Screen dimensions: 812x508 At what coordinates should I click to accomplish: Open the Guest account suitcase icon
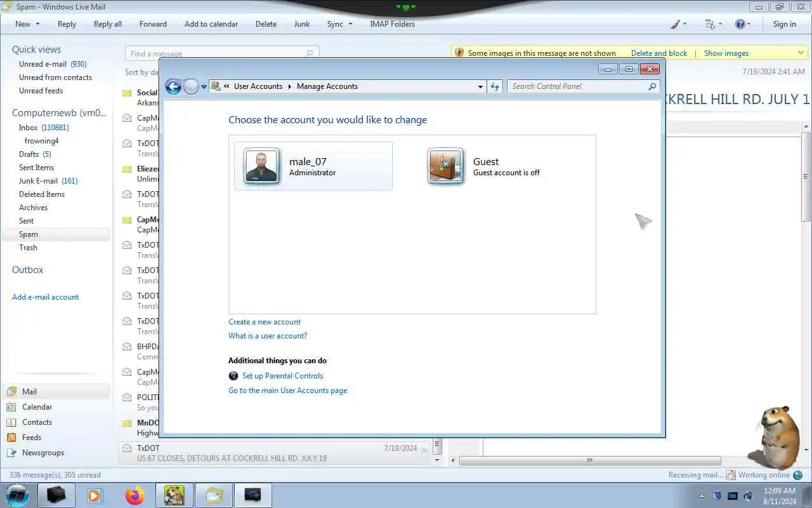(445, 166)
